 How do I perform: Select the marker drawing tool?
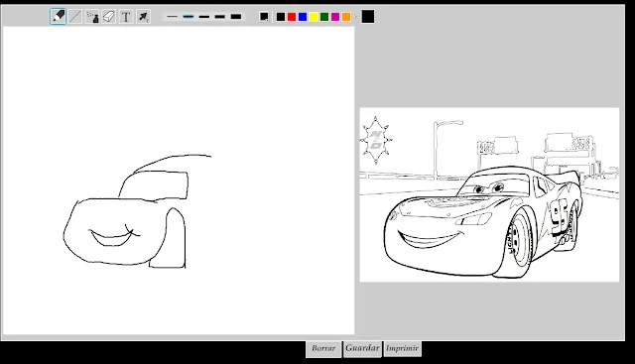click(x=59, y=17)
